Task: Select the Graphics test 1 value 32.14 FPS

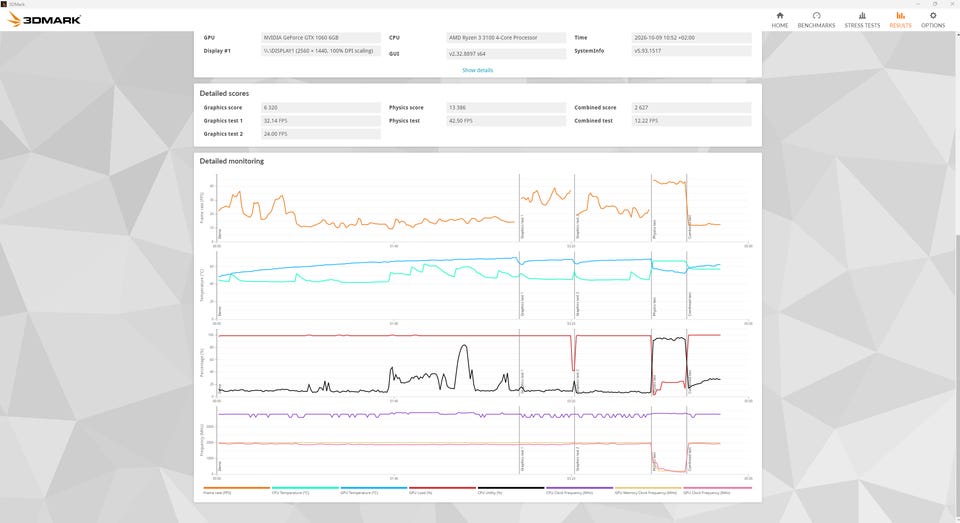Action: 321,121
